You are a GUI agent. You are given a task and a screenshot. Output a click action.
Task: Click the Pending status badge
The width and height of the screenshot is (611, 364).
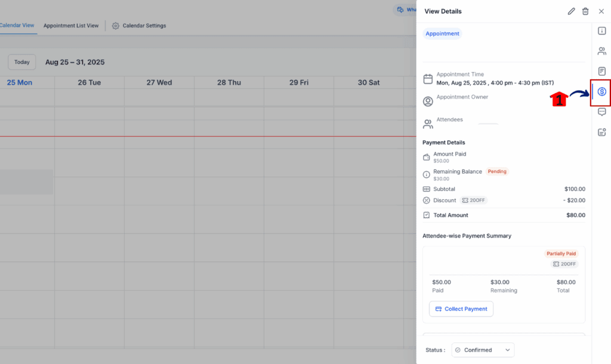pyautogui.click(x=497, y=171)
